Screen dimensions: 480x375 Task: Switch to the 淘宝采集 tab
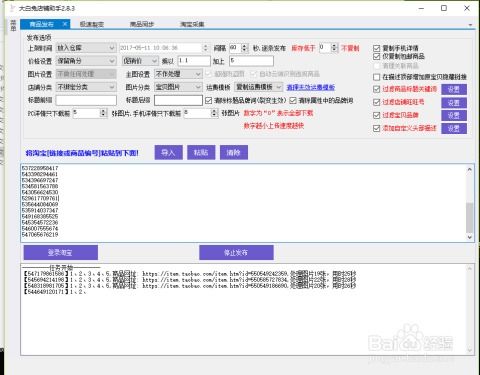(192, 24)
